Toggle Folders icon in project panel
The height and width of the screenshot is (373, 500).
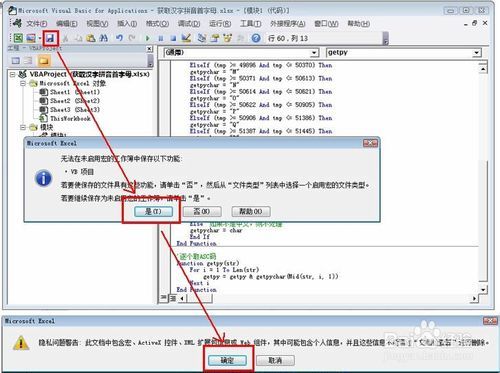(x=44, y=61)
